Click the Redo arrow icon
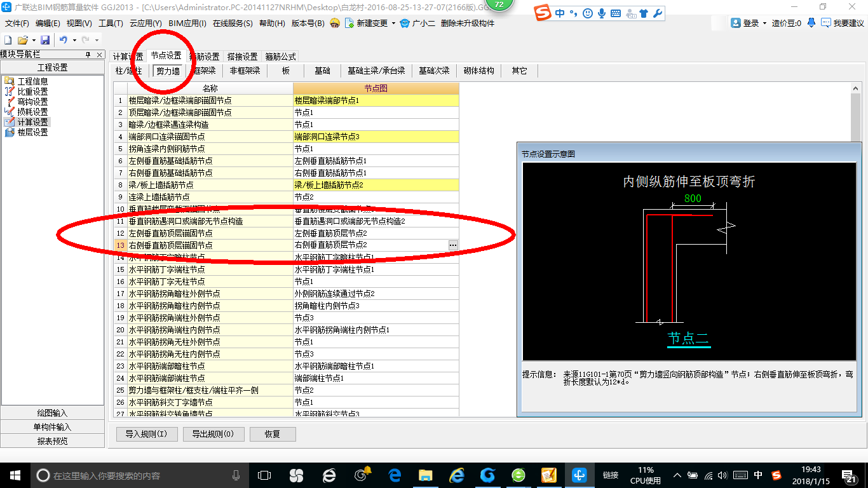Viewport: 868px width, 488px height. pos(86,40)
